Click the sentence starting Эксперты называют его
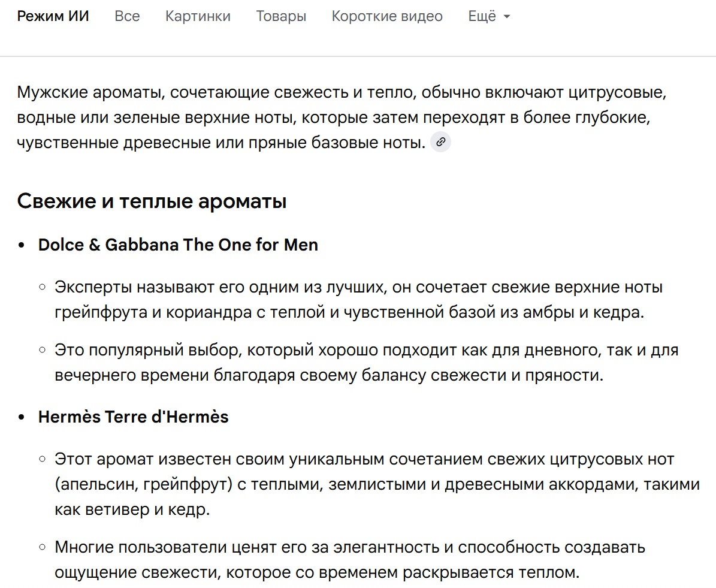Image resolution: width=716 pixels, height=588 pixels. [358, 300]
